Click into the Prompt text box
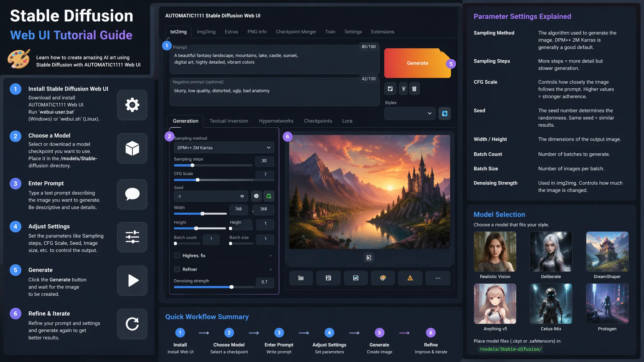 coord(275,59)
